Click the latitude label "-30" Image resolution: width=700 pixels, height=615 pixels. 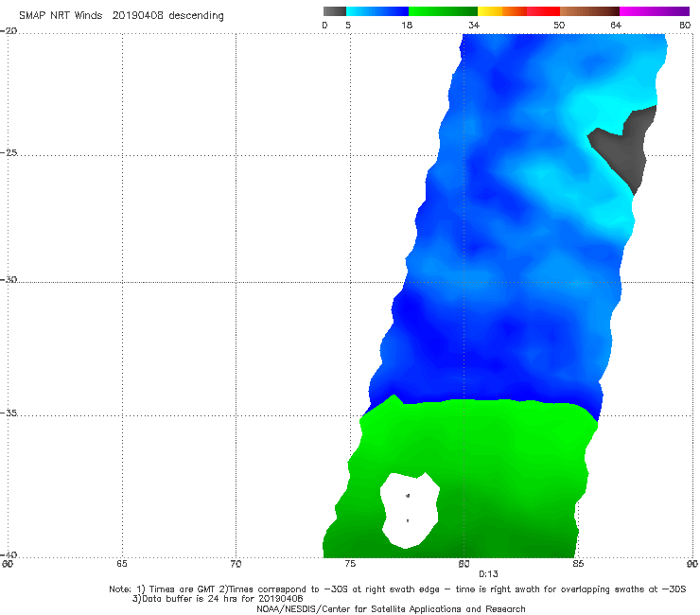9,279
